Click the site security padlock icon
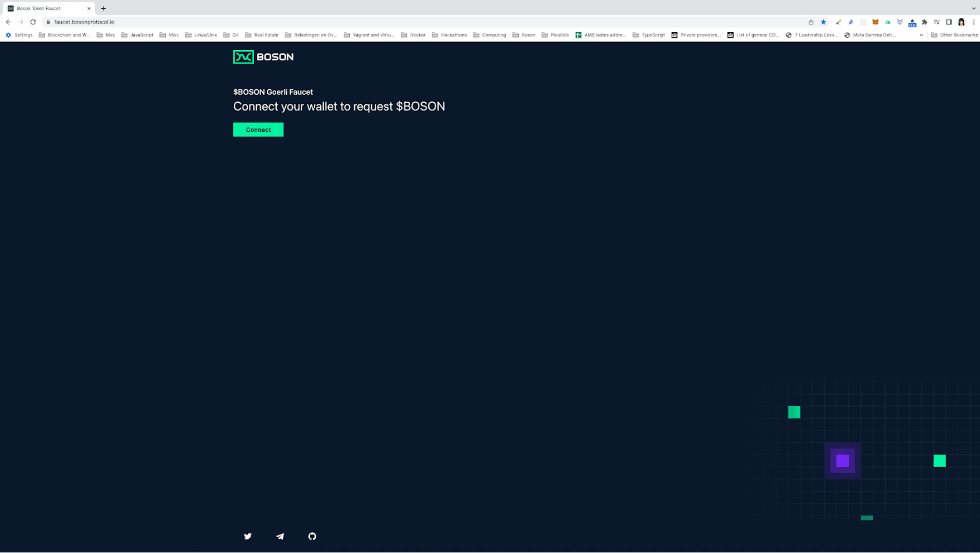This screenshot has height=553, width=980. click(48, 22)
